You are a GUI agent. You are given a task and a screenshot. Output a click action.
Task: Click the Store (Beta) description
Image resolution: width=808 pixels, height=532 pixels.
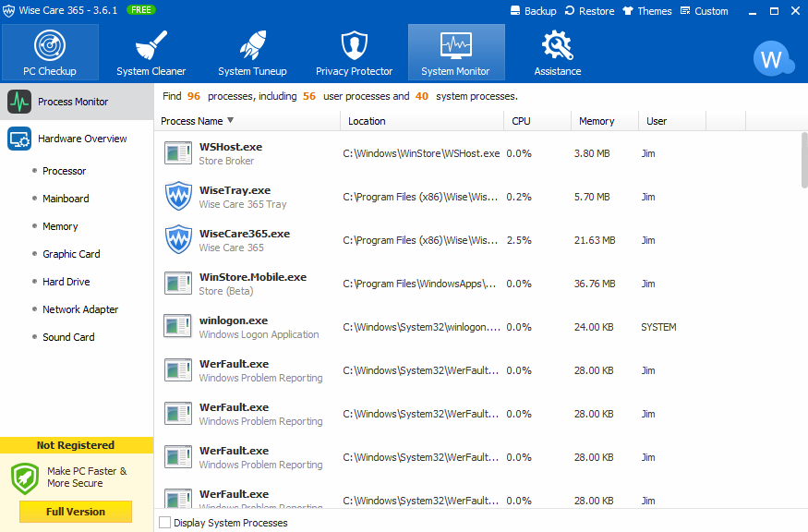pos(225,291)
